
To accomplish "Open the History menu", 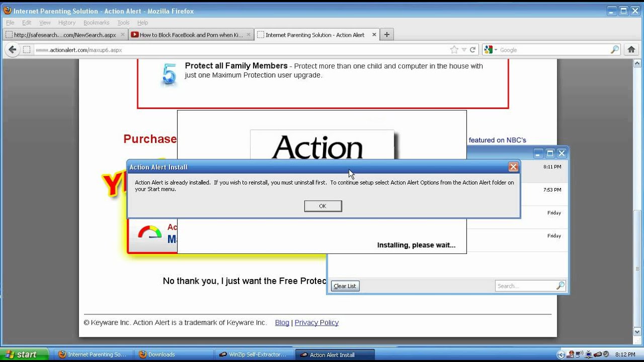I will pyautogui.click(x=66, y=23).
